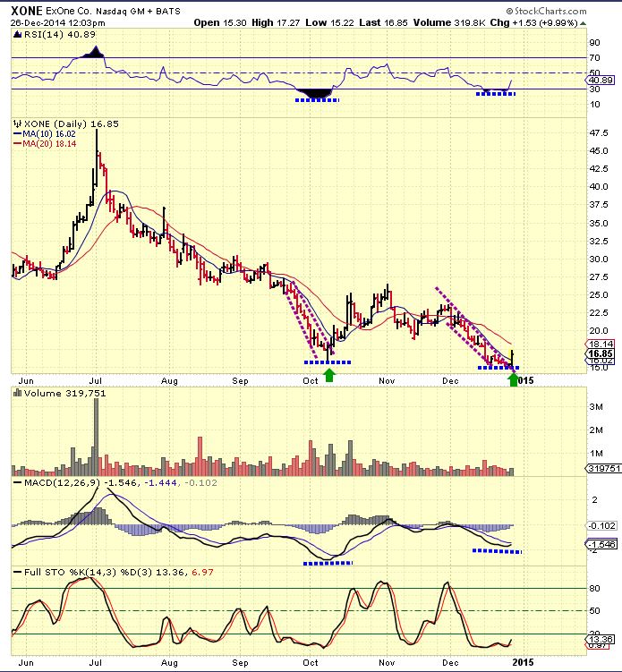Click the -0.102 MACD histogram tag
Screen dimensions: 622x672
coord(601,526)
